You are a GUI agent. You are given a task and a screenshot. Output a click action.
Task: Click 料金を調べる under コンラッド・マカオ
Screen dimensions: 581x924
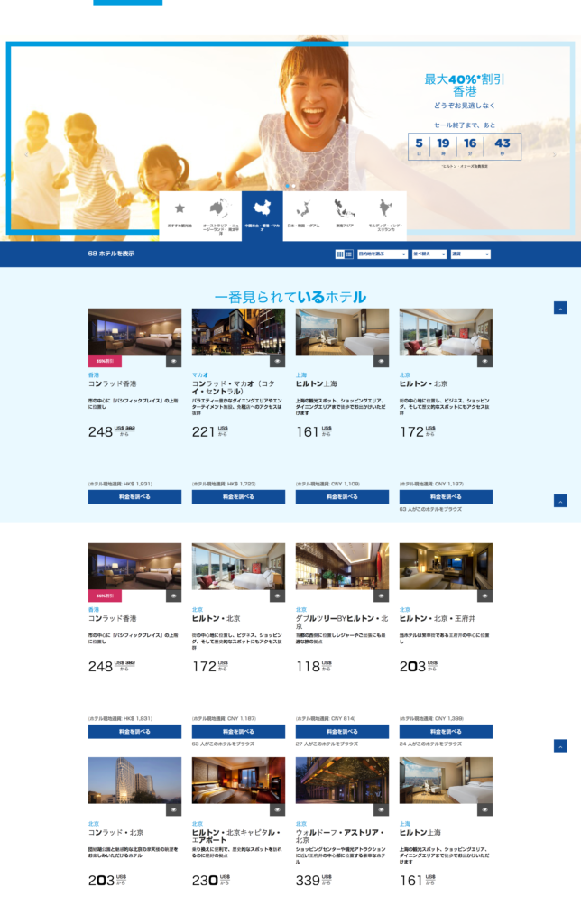(x=239, y=497)
